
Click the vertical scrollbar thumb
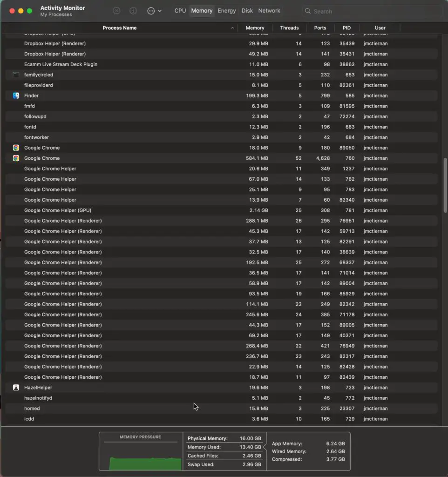coord(445,185)
